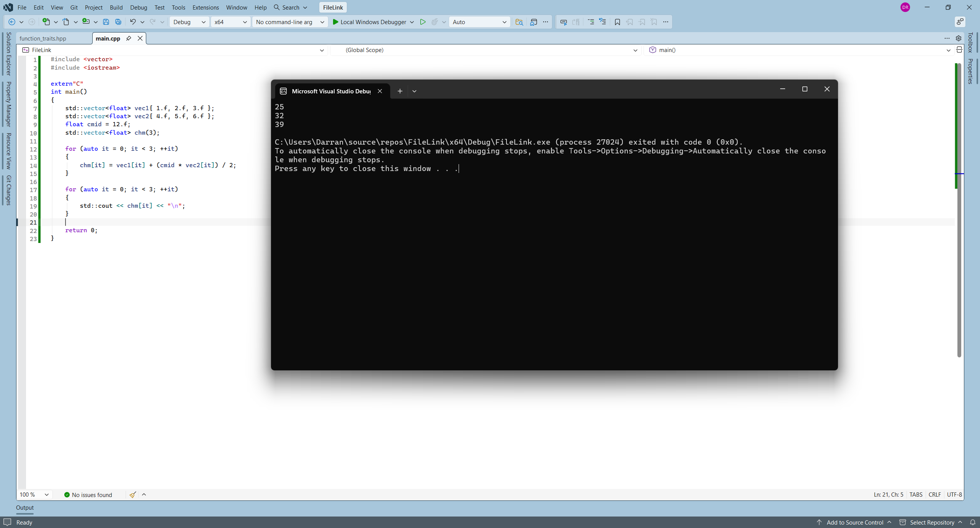Toggle a bookmark on current line
Viewport: 980px width, 528px height.
click(x=617, y=22)
